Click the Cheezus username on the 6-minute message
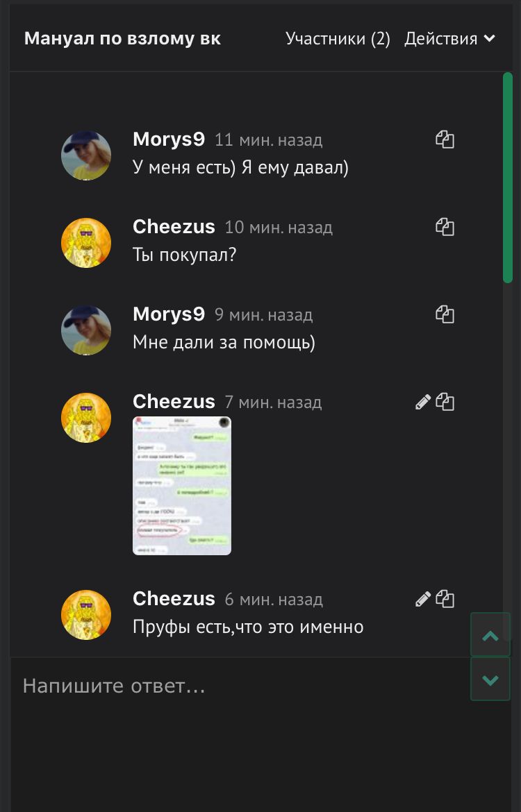The image size is (521, 812). click(x=174, y=599)
